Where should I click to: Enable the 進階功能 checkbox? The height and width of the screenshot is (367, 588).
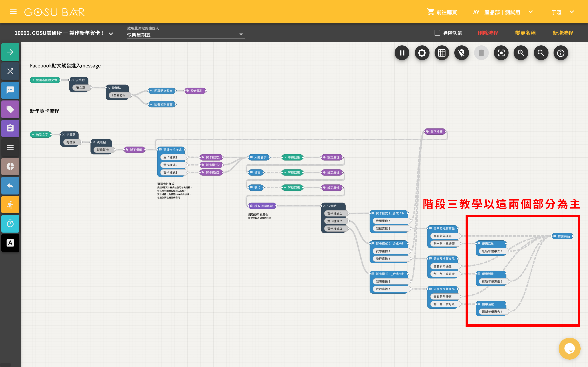pos(437,33)
